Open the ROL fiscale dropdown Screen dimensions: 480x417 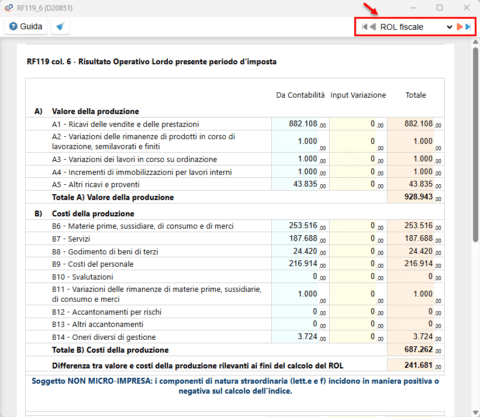416,27
